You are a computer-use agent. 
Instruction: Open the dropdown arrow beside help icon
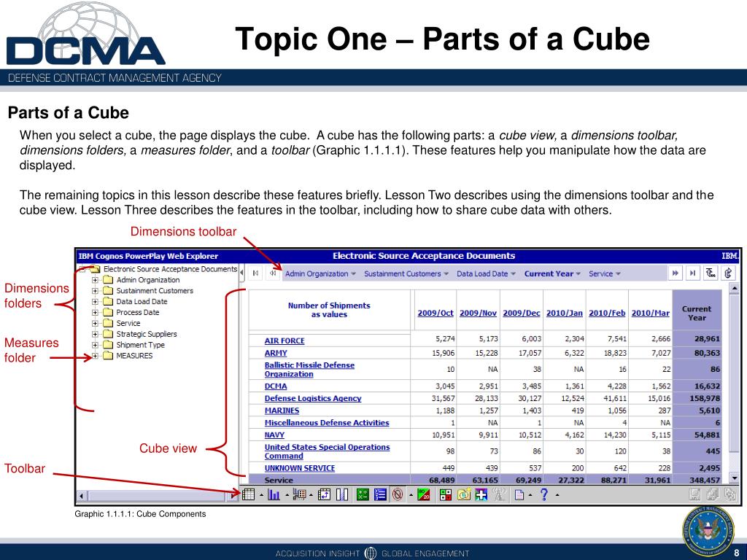pyautogui.click(x=557, y=495)
